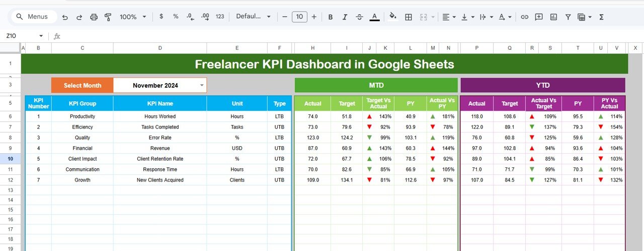This screenshot has width=644, height=251.
Task: Click the Error Rate cell
Action: coord(160,138)
